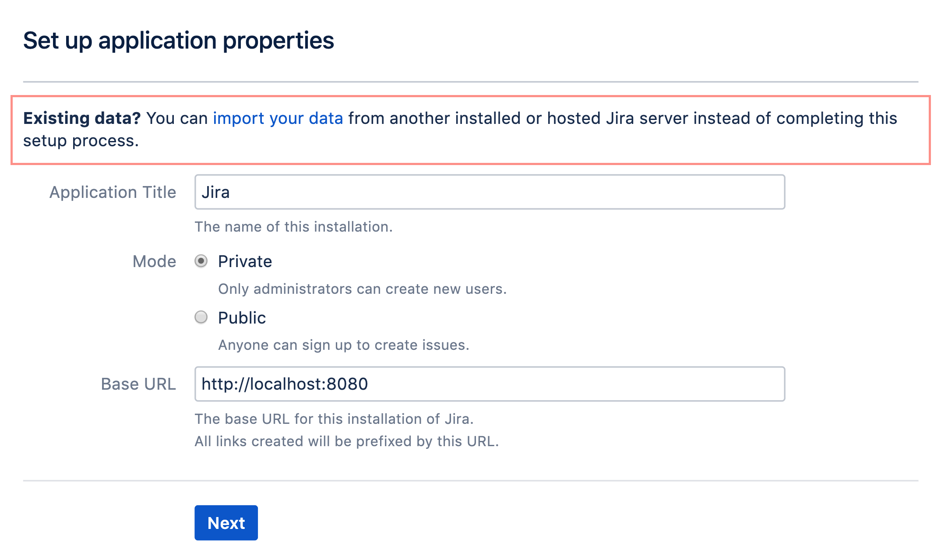Click the "Application Title" field label

(x=113, y=192)
